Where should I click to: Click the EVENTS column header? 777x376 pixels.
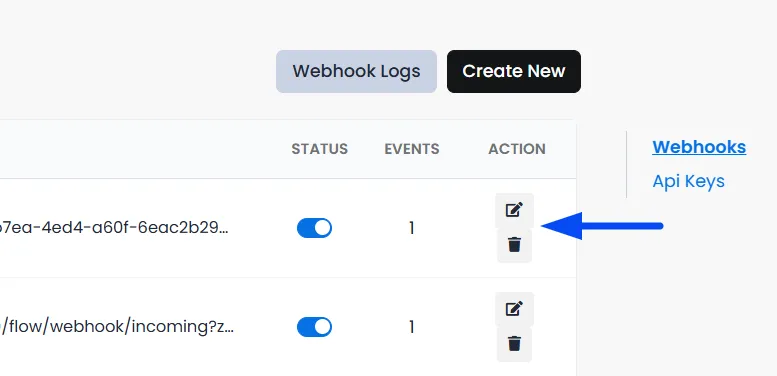pyautogui.click(x=412, y=149)
